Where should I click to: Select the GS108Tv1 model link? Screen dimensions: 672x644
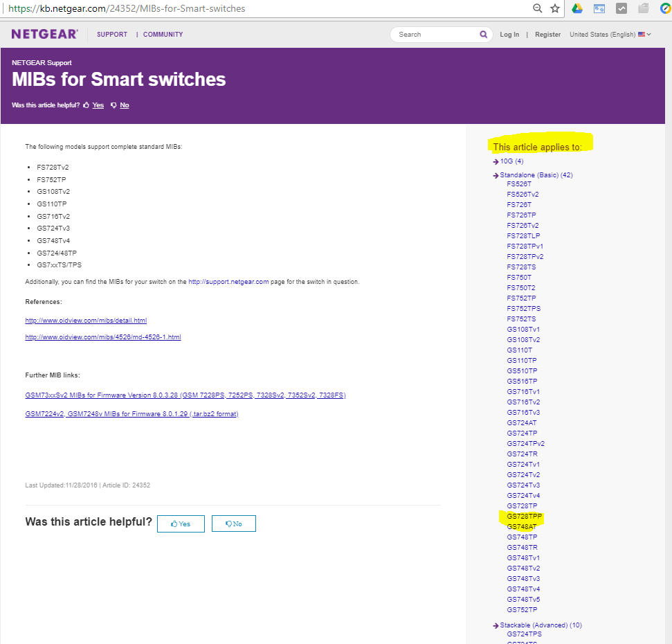[523, 330]
